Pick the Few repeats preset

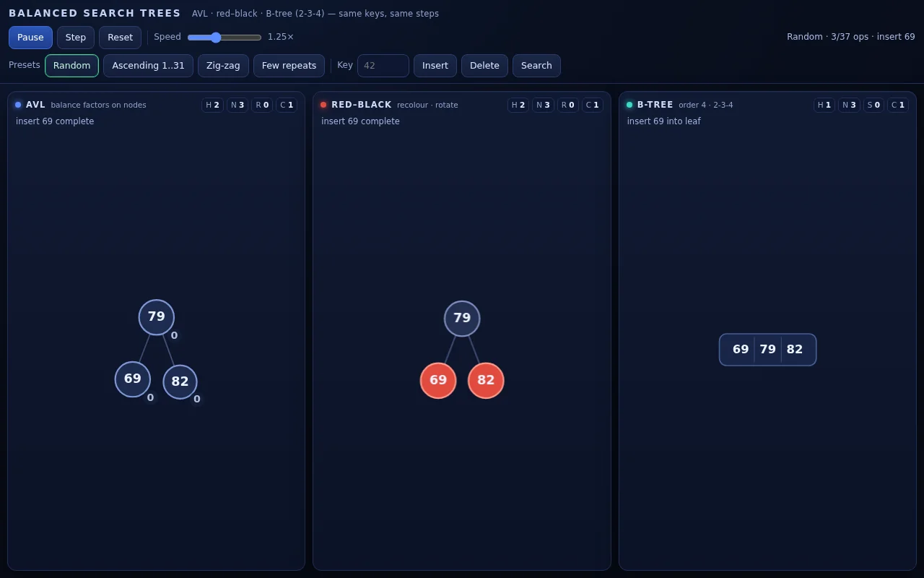coord(289,66)
